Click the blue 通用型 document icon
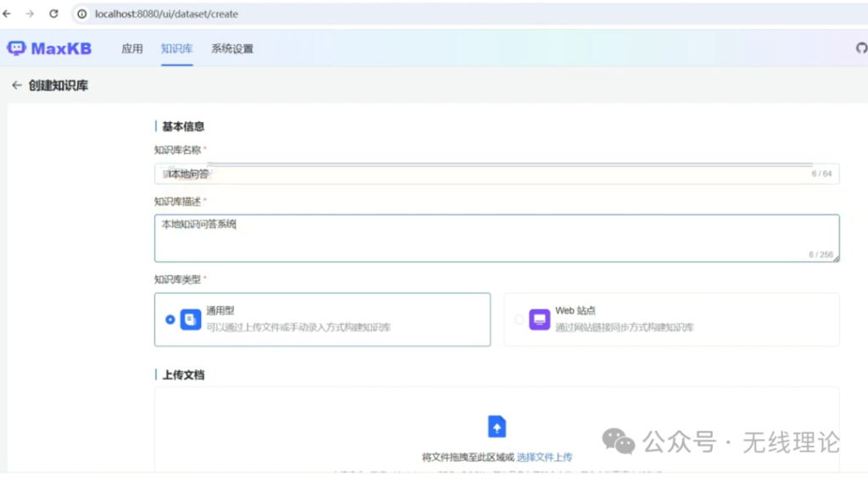 [191, 319]
